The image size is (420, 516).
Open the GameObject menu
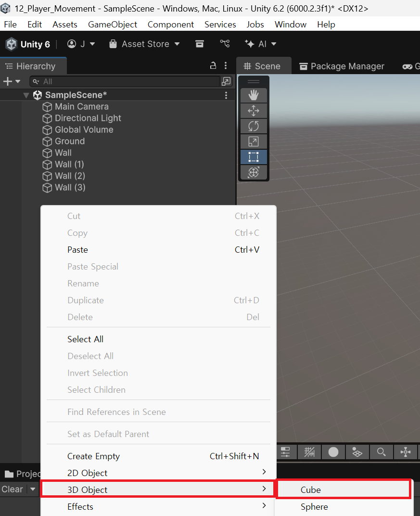pos(113,25)
